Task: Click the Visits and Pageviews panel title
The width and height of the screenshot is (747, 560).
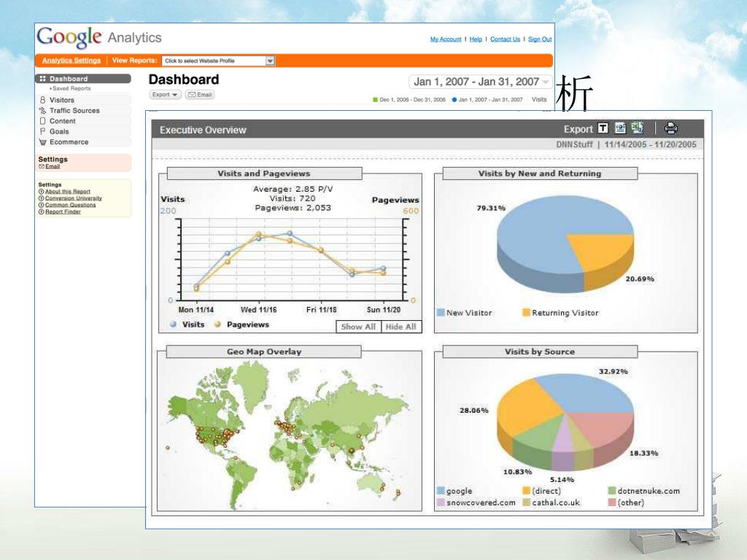Action: click(x=263, y=174)
